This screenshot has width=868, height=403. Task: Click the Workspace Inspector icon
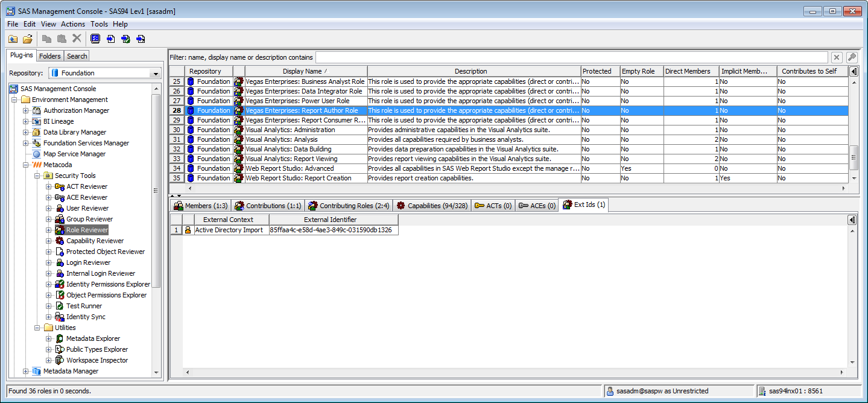coord(60,360)
